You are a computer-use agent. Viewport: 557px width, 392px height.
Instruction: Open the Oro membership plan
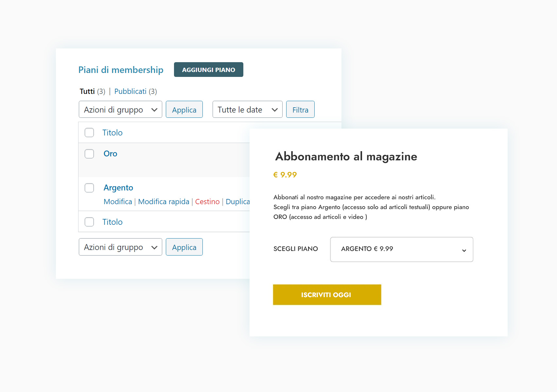pos(110,154)
